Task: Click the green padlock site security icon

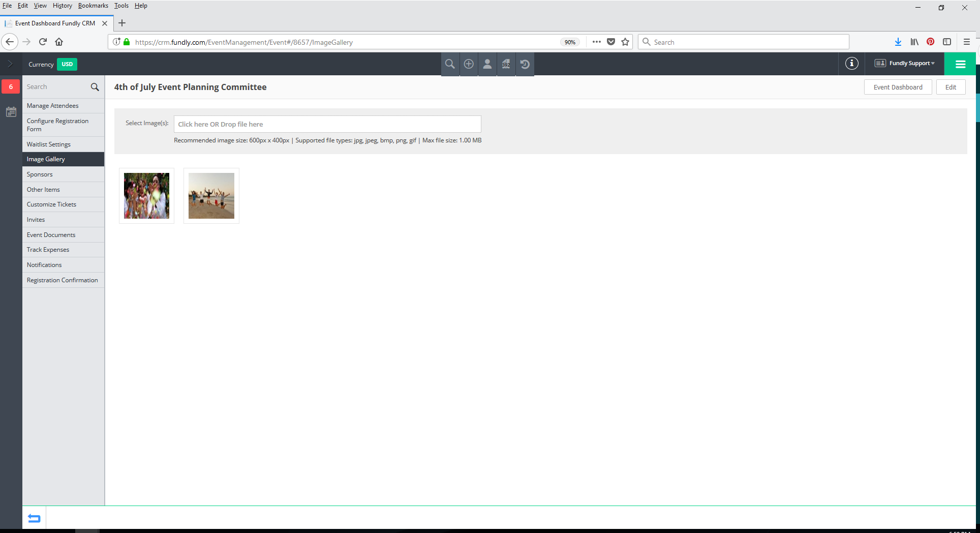Action: pos(127,42)
